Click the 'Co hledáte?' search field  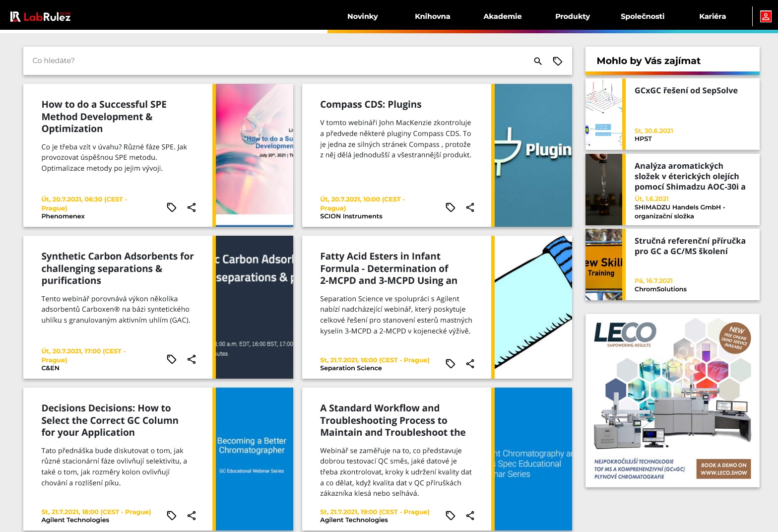(278, 61)
